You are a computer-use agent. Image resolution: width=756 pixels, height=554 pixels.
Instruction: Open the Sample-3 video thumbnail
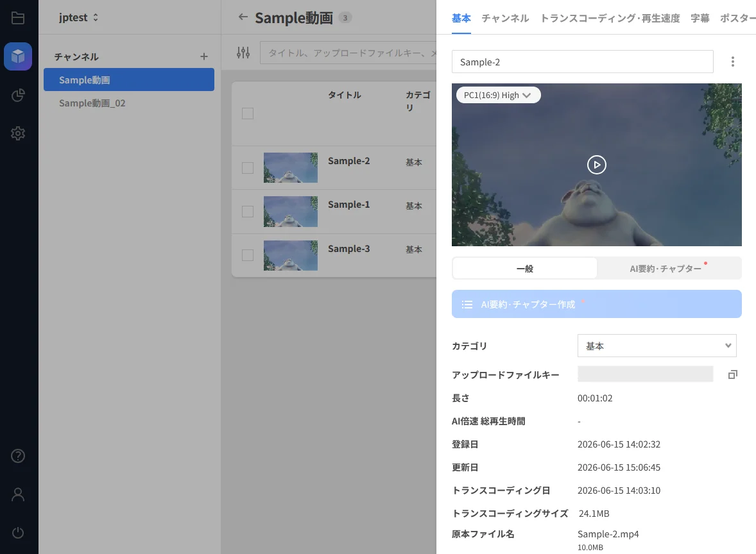click(x=290, y=255)
